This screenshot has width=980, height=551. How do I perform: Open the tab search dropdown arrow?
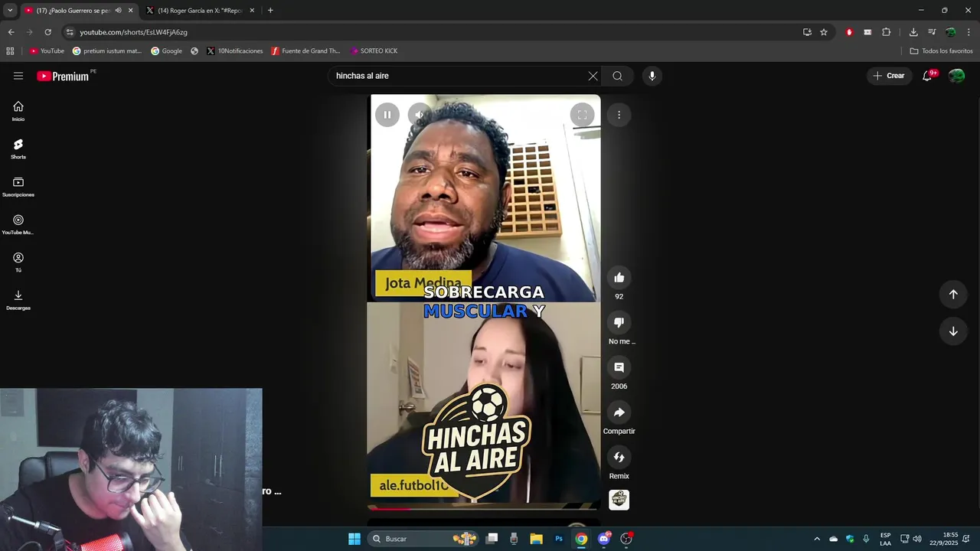coord(10,11)
